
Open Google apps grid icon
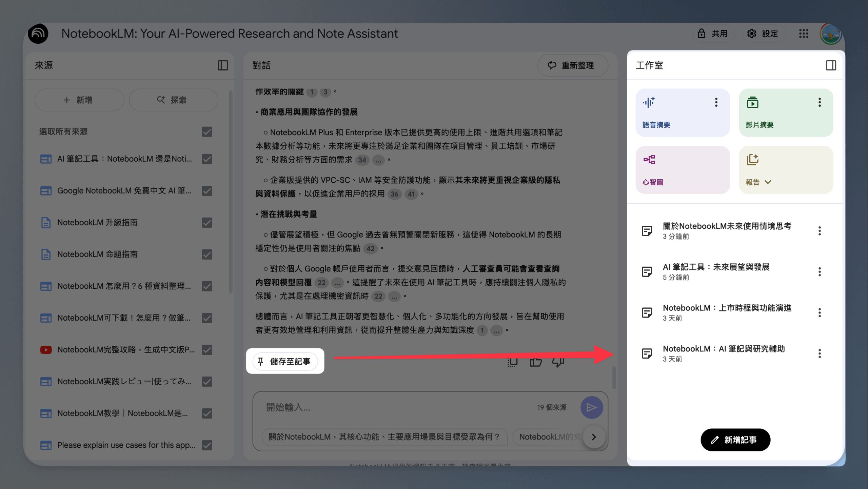point(804,34)
